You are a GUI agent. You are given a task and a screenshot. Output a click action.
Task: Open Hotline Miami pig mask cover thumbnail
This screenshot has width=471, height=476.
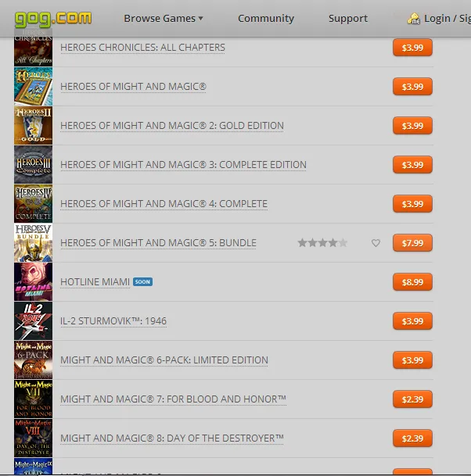point(33,281)
